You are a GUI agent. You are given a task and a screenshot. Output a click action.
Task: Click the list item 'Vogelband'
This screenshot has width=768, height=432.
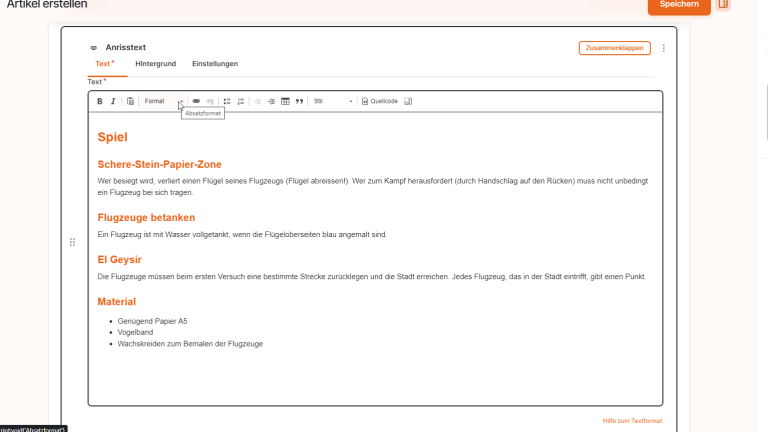(x=135, y=332)
